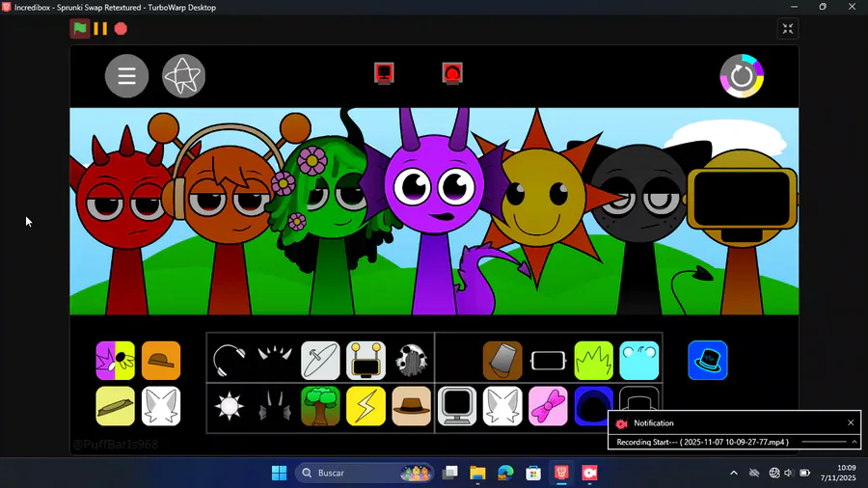The width and height of the screenshot is (868, 488).
Task: Select the robot screen with antennas icon
Action: click(x=366, y=361)
